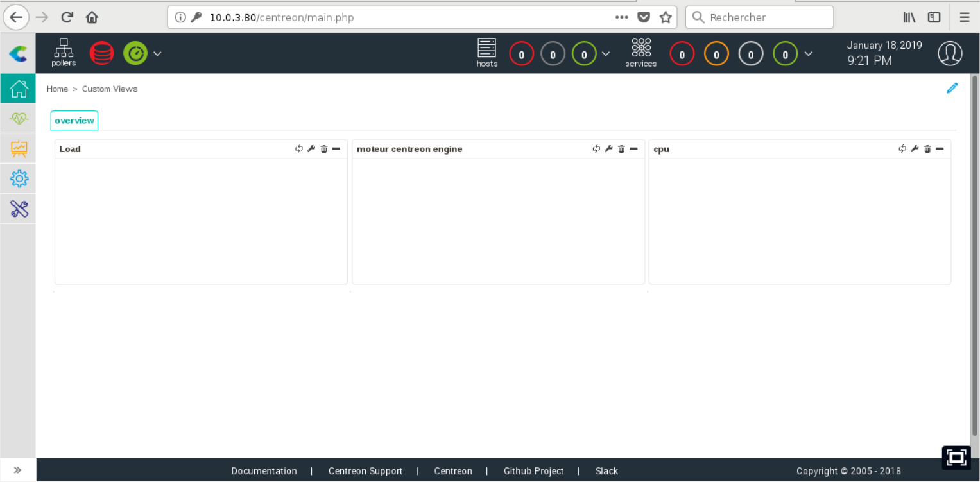Click the pencil edit view icon
The height and width of the screenshot is (482, 980).
952,89
